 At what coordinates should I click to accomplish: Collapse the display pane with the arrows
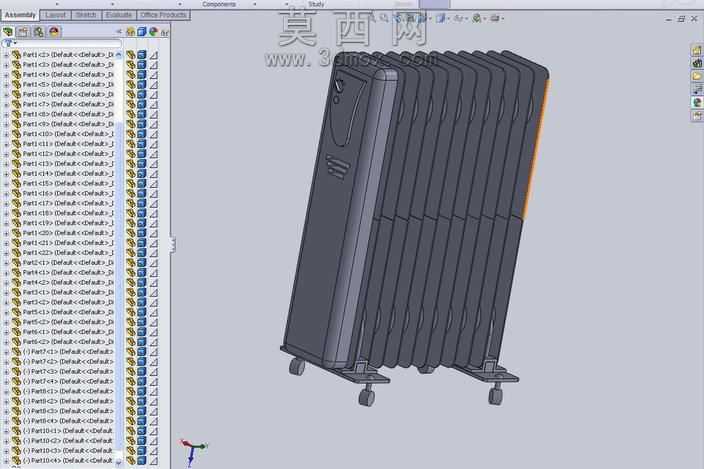coord(119,32)
